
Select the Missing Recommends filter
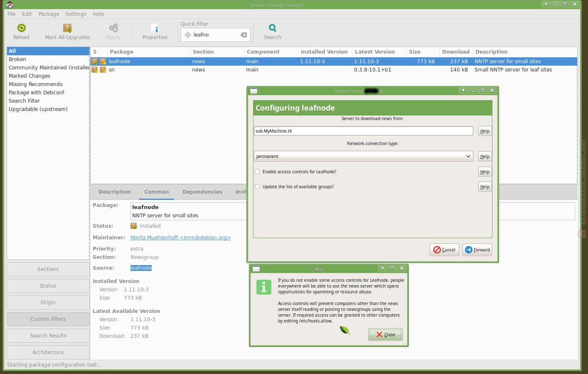tap(48, 84)
